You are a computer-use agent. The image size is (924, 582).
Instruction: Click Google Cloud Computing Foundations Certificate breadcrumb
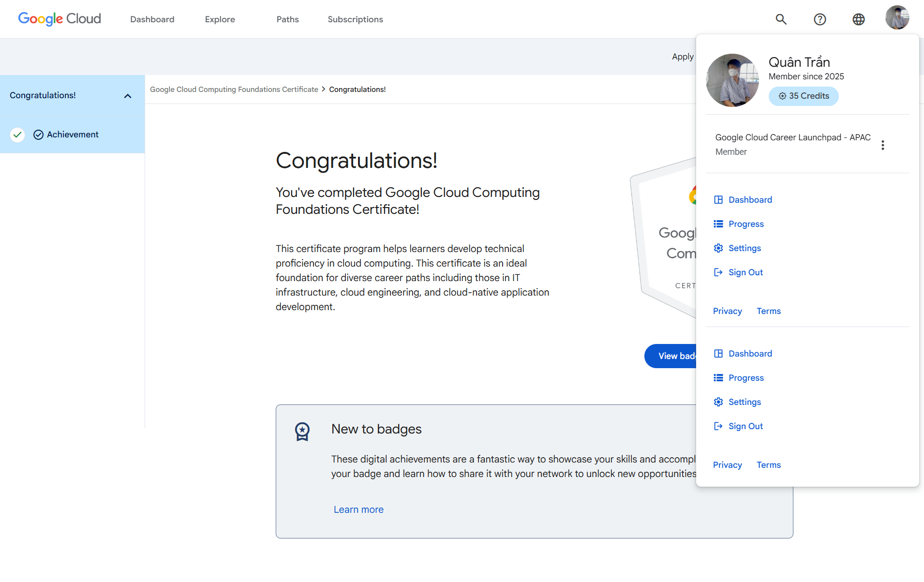[234, 90]
